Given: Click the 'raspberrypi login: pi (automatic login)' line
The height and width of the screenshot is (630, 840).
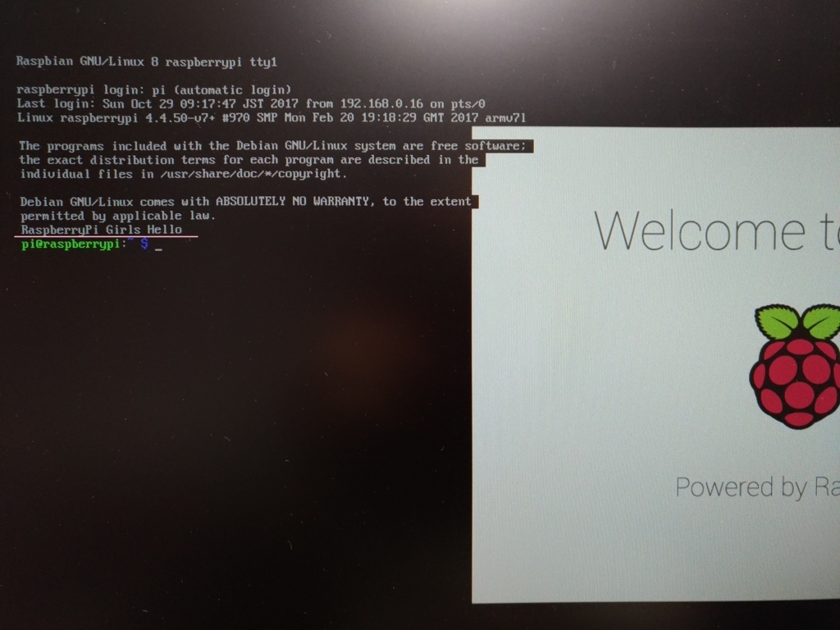Looking at the screenshot, I should pyautogui.click(x=153, y=90).
